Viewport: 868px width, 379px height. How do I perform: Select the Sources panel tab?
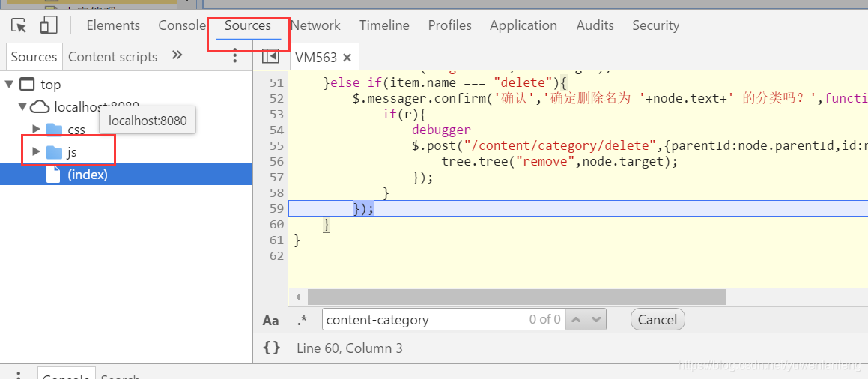[248, 25]
